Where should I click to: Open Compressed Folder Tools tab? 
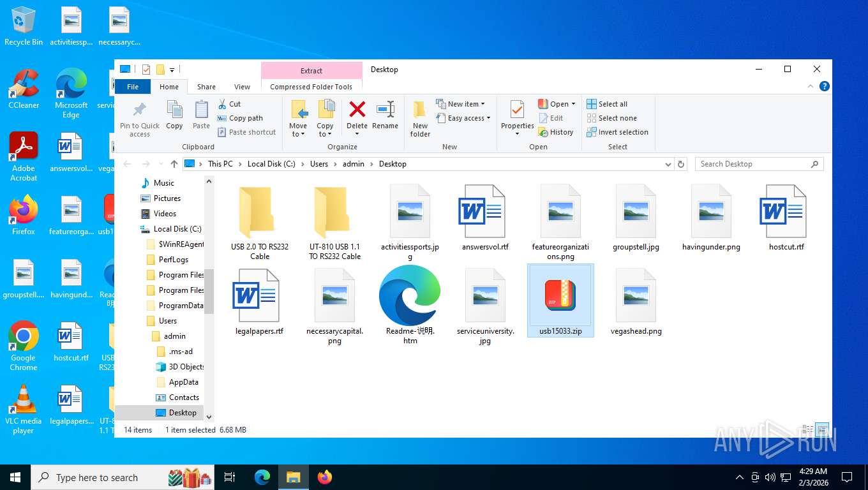(311, 87)
